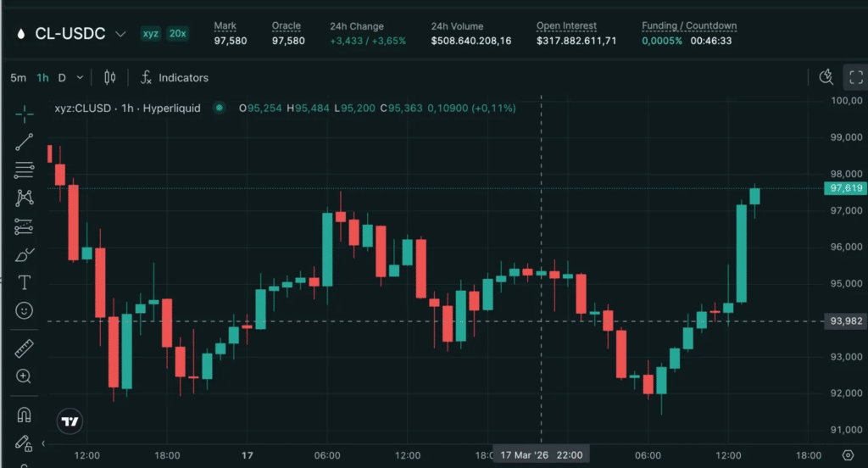This screenshot has width=868, height=468.
Task: Select the XABCD pattern tool
Action: click(24, 198)
